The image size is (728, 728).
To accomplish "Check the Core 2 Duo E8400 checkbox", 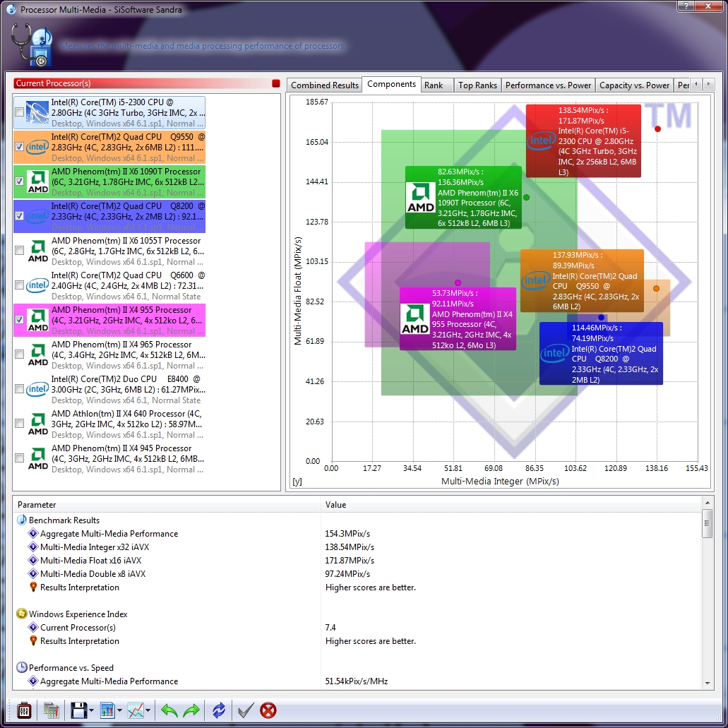I will click(20, 388).
